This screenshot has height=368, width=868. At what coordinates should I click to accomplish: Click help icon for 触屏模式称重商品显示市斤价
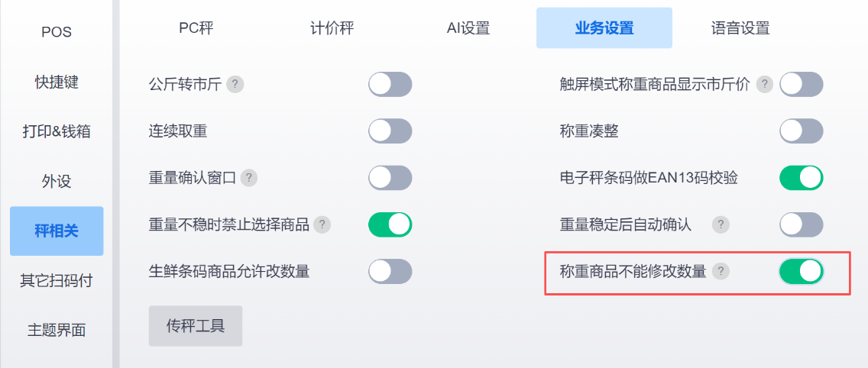(x=764, y=85)
